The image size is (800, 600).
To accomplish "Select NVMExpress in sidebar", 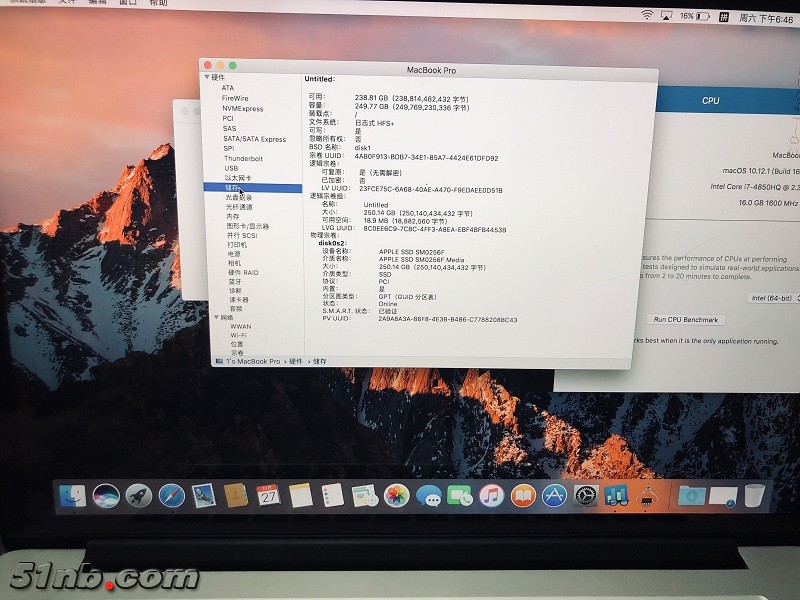I will [x=242, y=109].
